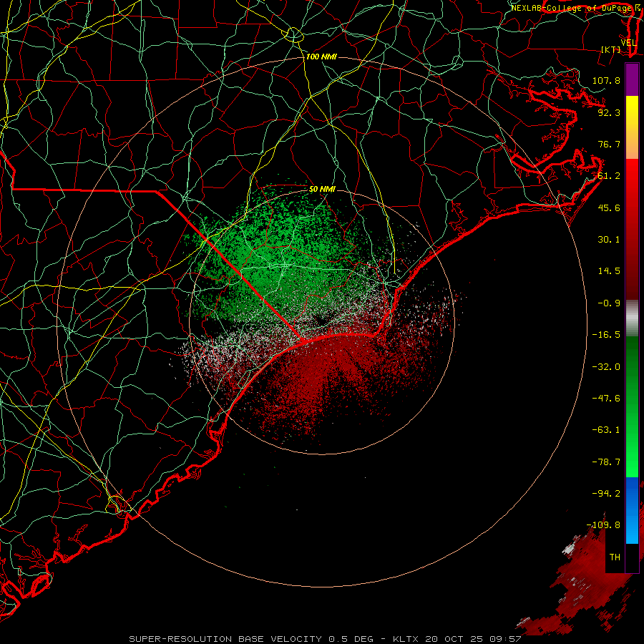
Task: Pick the purple segment of the velocity scale
Action: click(x=632, y=79)
